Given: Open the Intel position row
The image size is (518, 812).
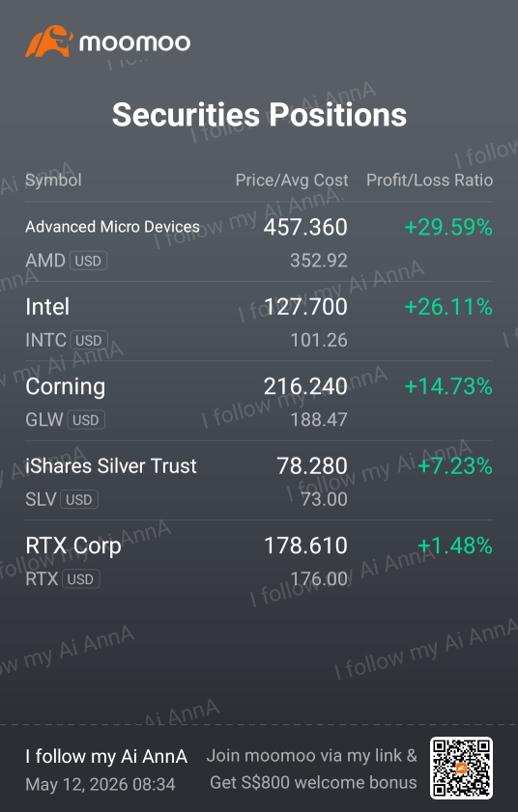Looking at the screenshot, I should (x=259, y=322).
